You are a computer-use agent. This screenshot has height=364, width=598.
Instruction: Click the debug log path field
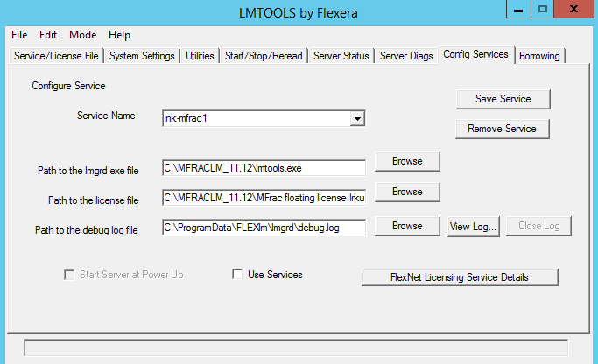(x=264, y=227)
